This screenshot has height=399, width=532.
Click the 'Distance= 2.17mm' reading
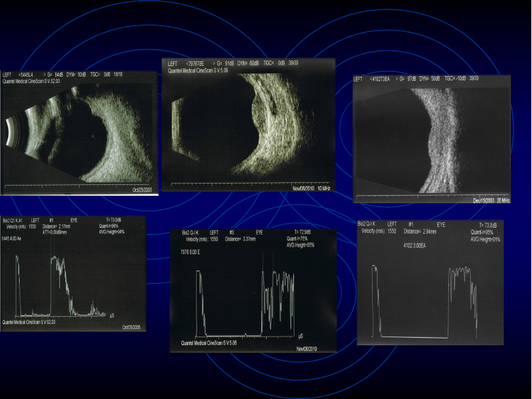click(56, 226)
